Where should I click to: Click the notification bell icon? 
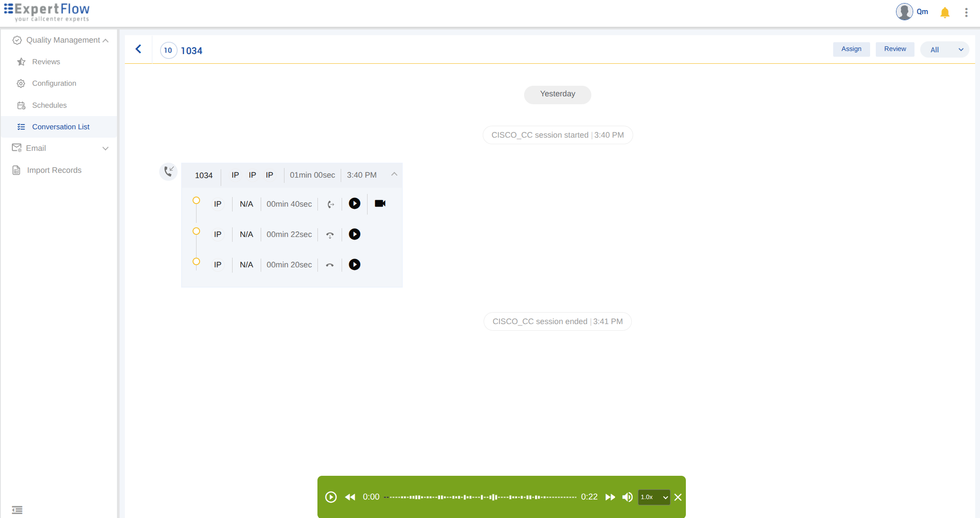pos(945,12)
